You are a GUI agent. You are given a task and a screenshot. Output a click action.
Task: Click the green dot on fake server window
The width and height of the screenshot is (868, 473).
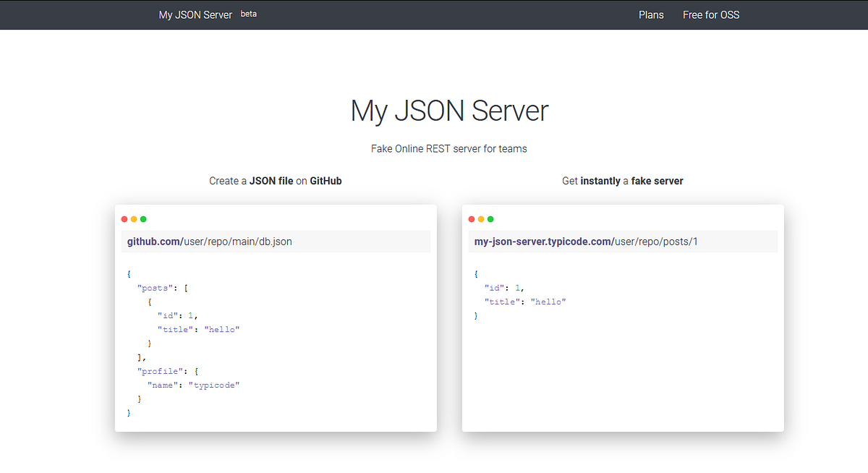pos(490,219)
